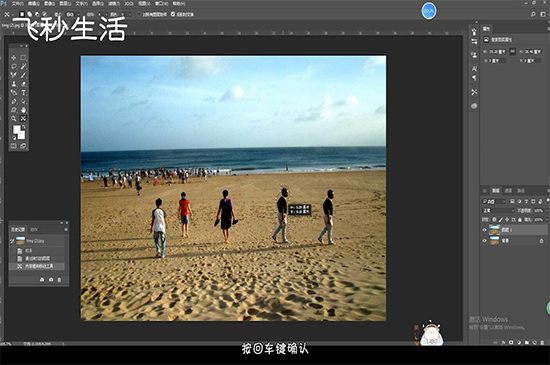Click the H height field in Properties
This screenshot has height=365, width=550.
(x=533, y=52)
